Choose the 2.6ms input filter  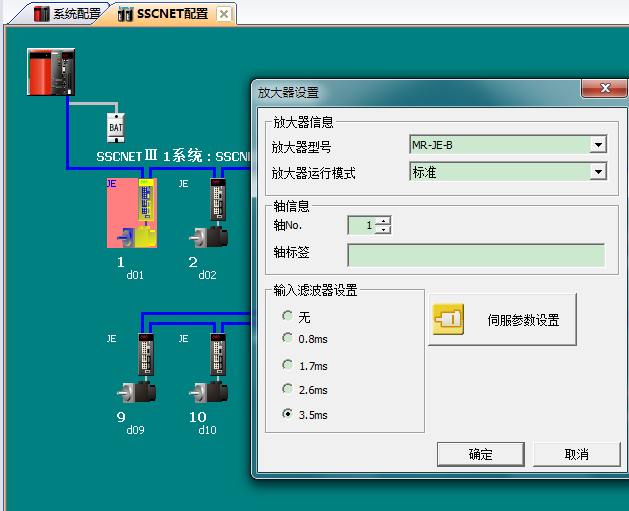288,389
